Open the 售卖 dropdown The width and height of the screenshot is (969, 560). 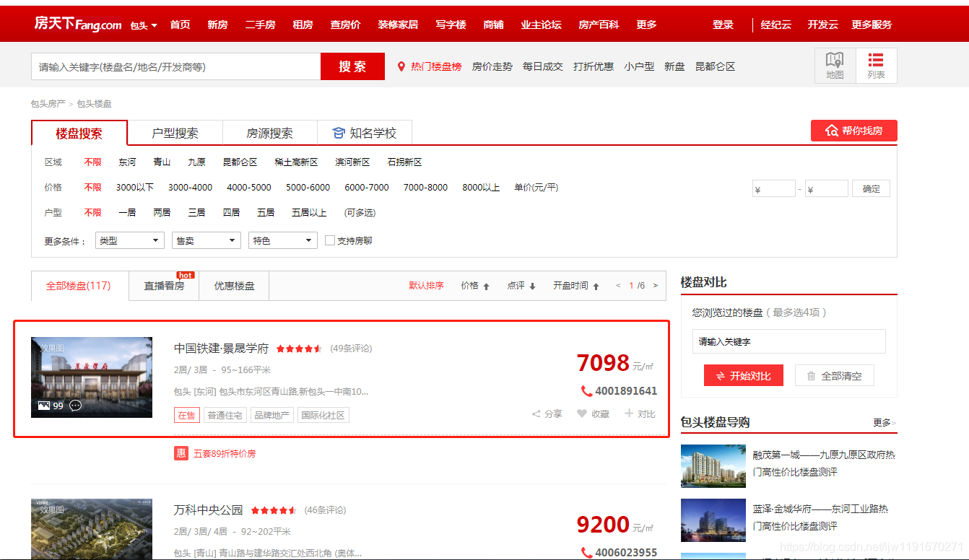(206, 240)
